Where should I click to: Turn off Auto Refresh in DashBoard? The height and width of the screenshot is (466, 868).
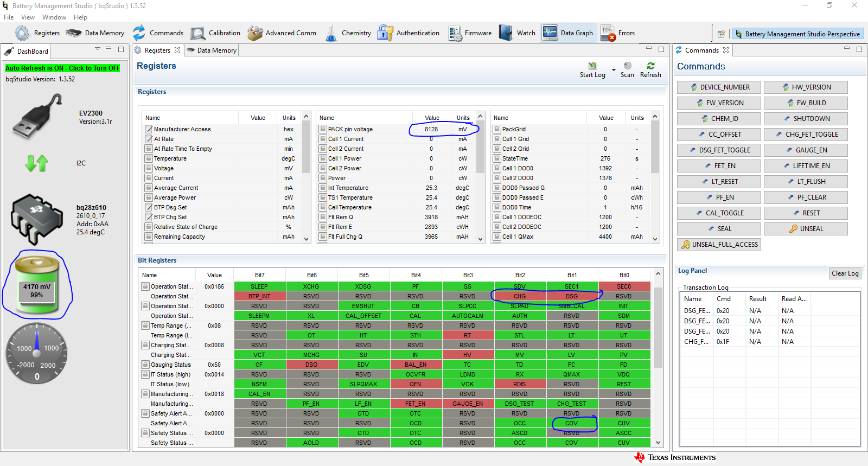pos(62,68)
